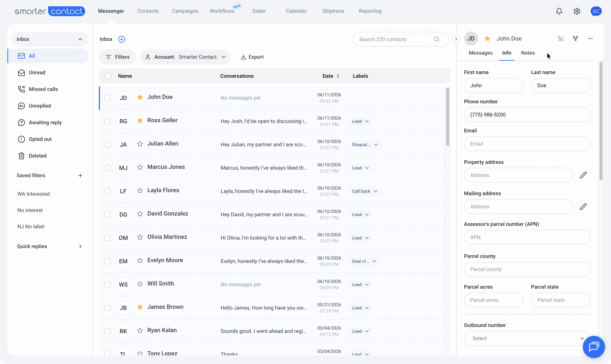Star David Gonzalez
The image size is (611, 364).
140,214
